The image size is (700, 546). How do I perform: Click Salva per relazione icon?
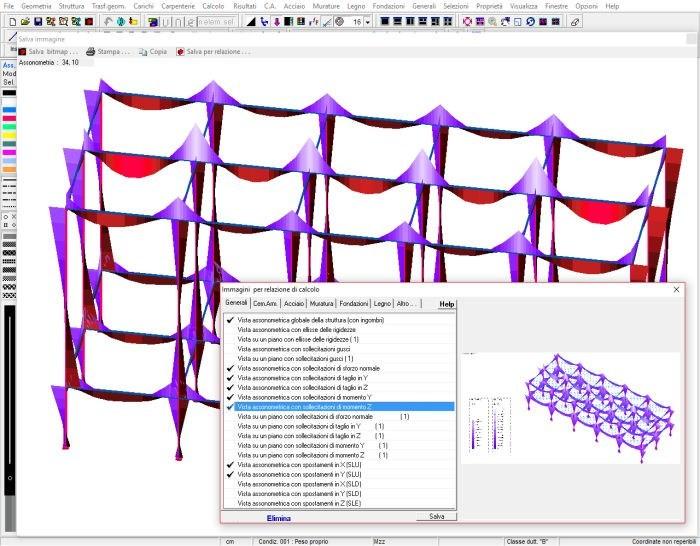coord(181,51)
